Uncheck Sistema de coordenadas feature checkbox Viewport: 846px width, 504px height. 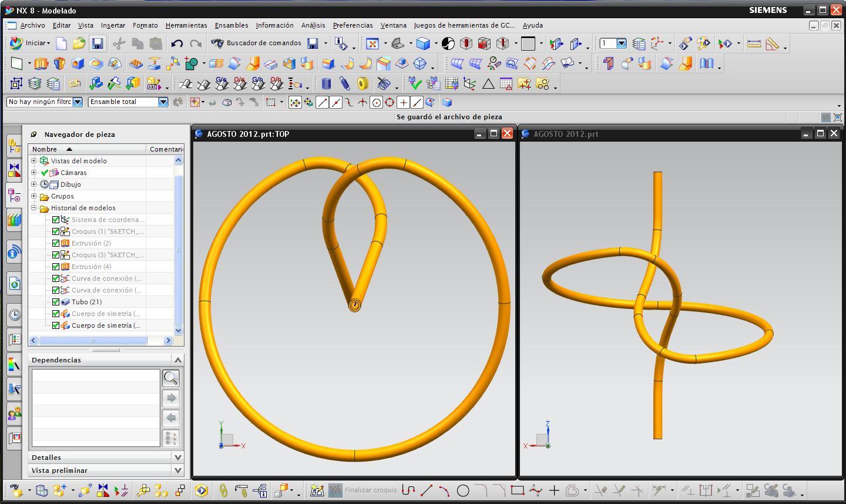coord(56,220)
